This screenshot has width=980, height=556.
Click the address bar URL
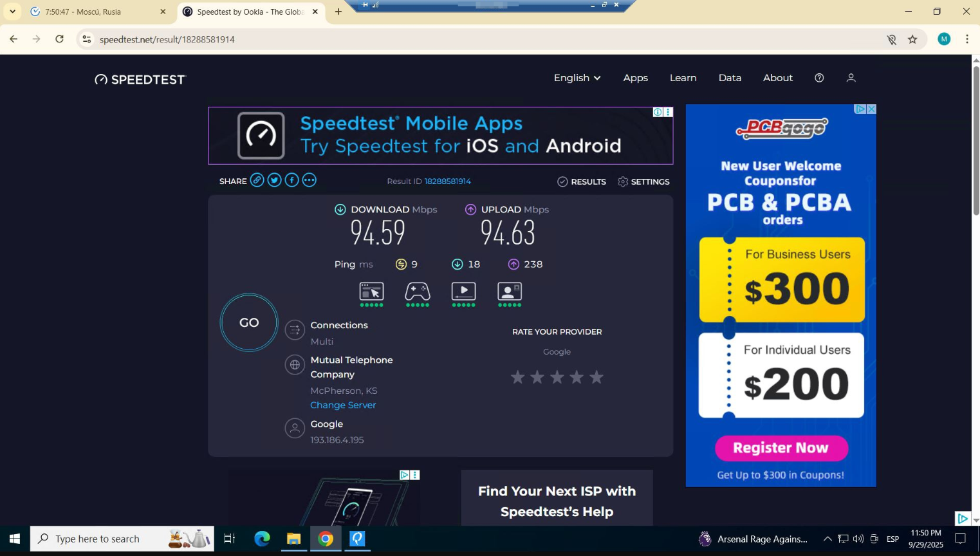(167, 39)
